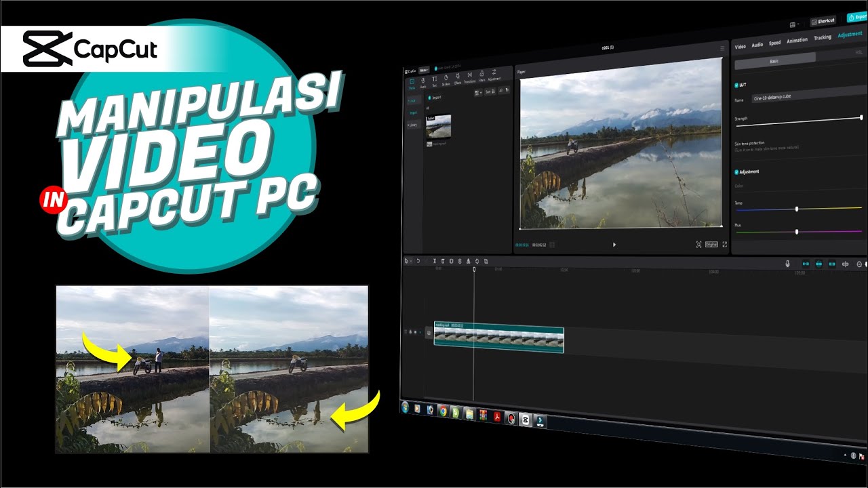
Task: Open Chrome from the Windows taskbar
Action: coord(443,411)
